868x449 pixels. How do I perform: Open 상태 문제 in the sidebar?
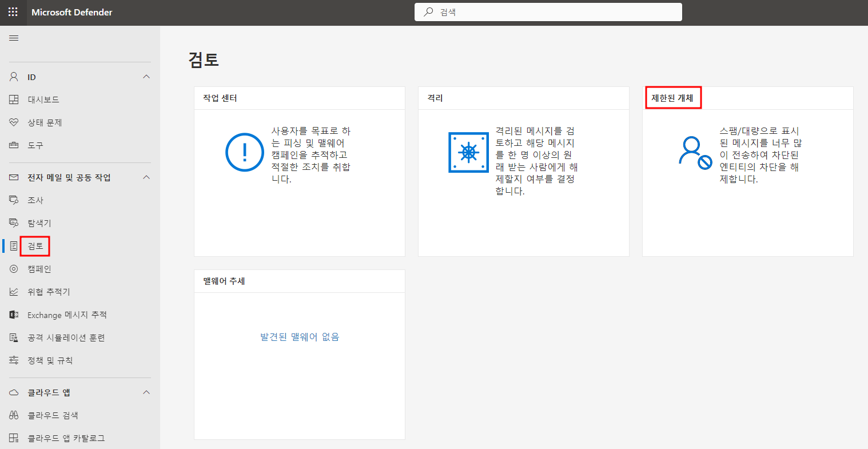pyautogui.click(x=45, y=122)
